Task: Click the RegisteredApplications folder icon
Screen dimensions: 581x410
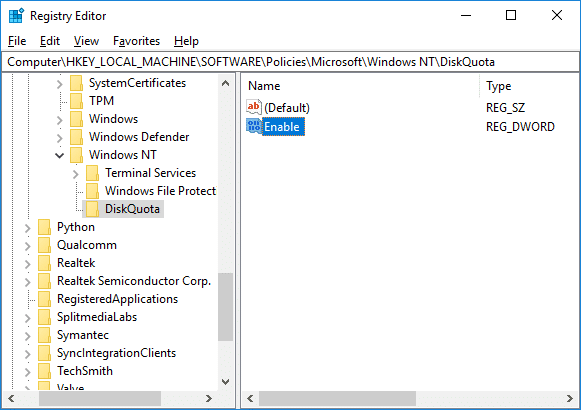Action: click(x=44, y=299)
